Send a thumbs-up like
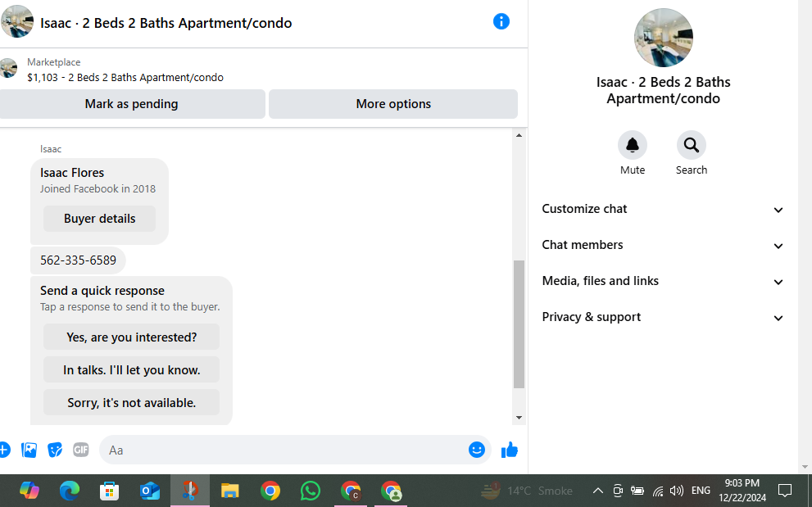 pyautogui.click(x=510, y=450)
